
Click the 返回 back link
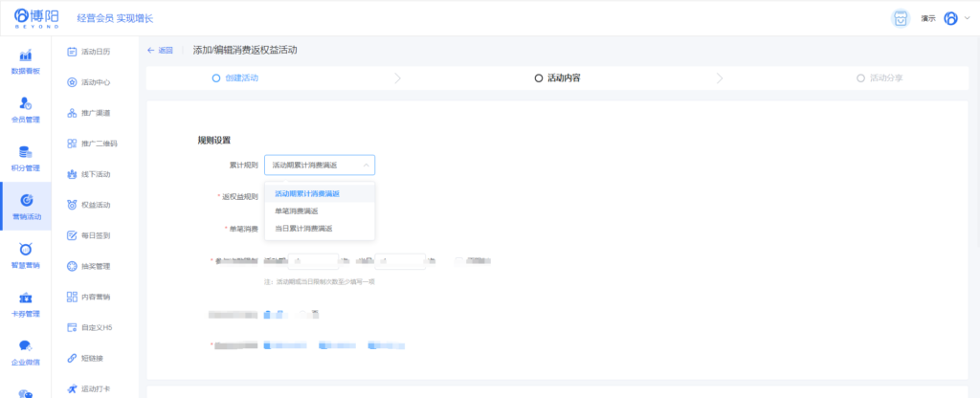click(x=160, y=50)
